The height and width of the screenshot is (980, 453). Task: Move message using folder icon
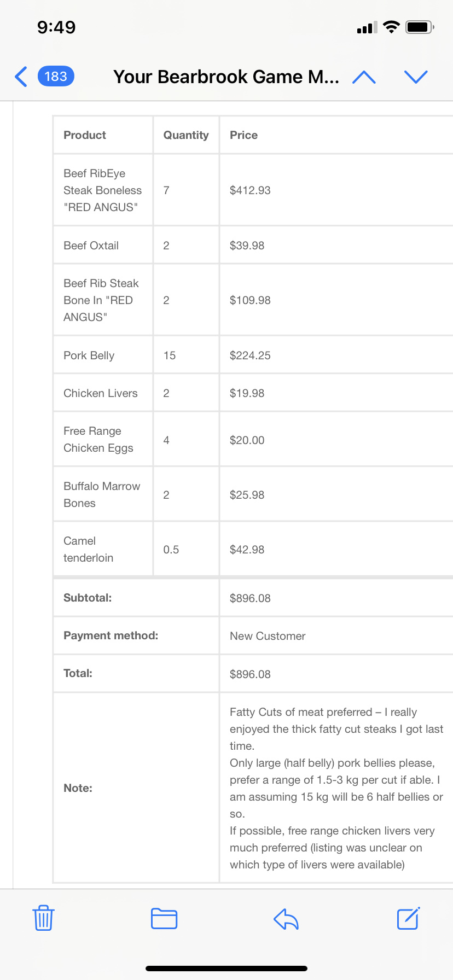pos(164,918)
